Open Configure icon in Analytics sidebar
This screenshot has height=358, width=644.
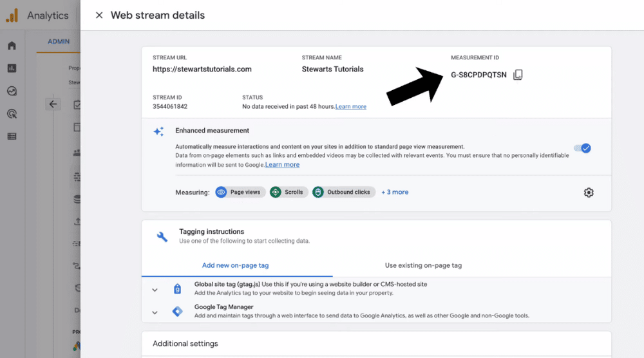tap(12, 137)
